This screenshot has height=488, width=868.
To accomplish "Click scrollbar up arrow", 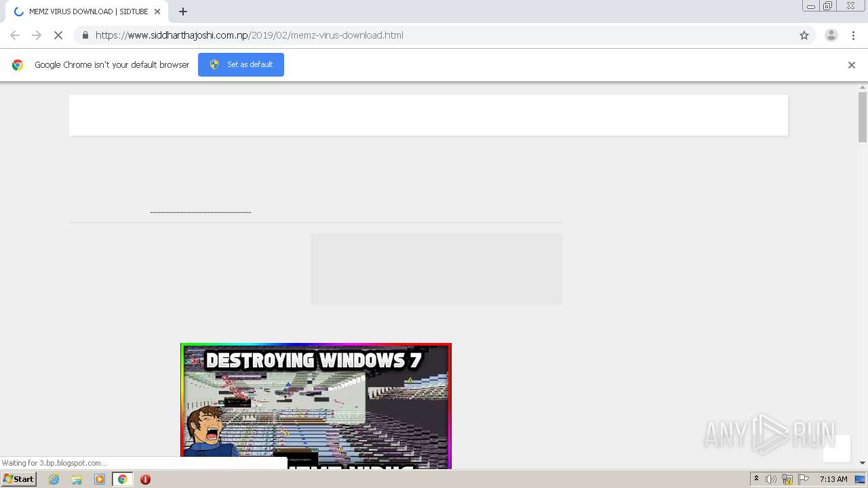I will click(863, 87).
